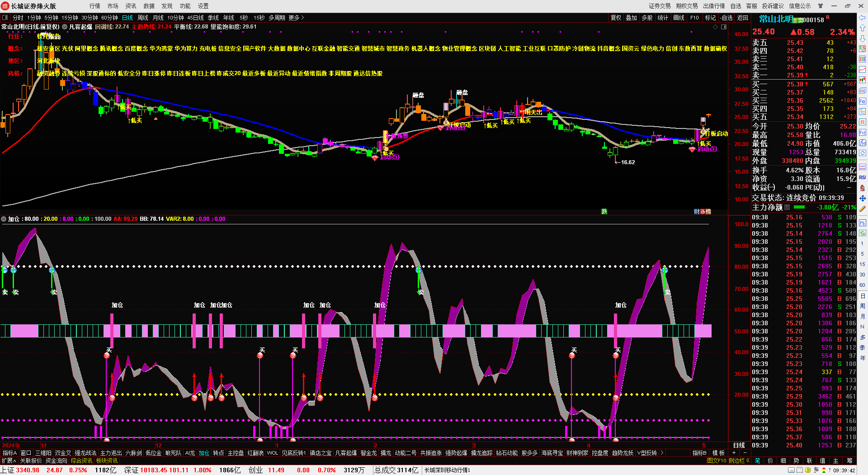Click the minus zoom-out chart button

[x=745, y=453]
